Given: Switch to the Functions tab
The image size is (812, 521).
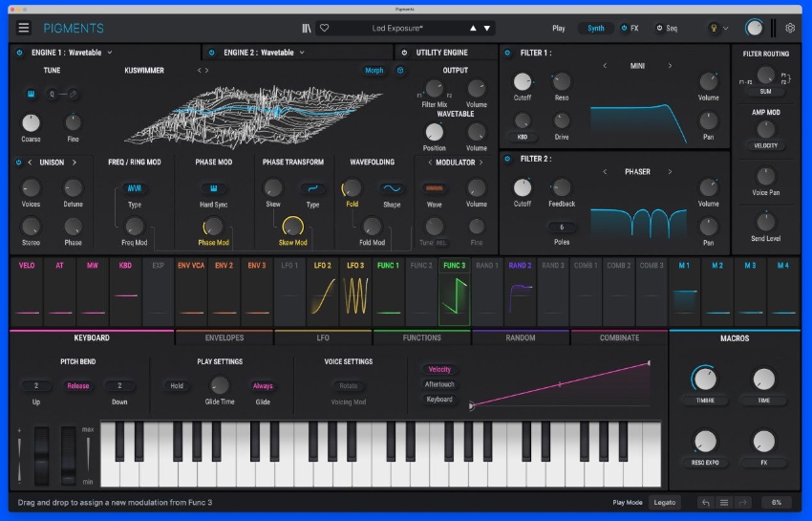Looking at the screenshot, I should click(421, 337).
